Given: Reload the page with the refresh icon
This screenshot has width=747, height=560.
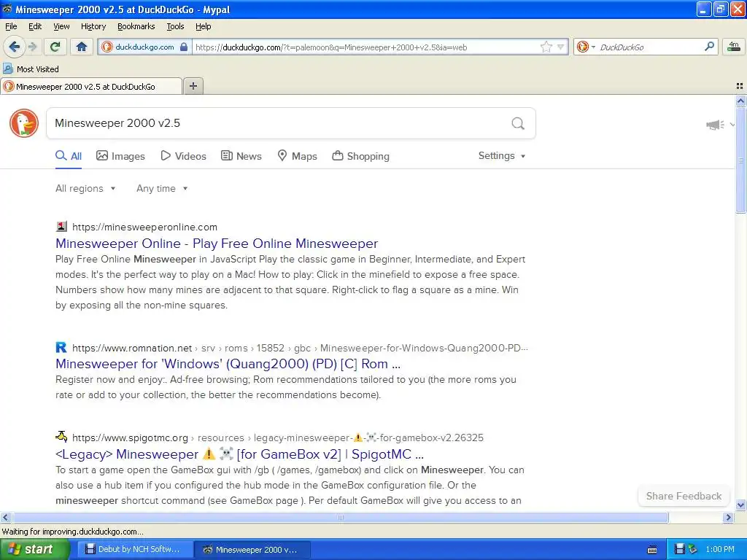Looking at the screenshot, I should point(55,47).
